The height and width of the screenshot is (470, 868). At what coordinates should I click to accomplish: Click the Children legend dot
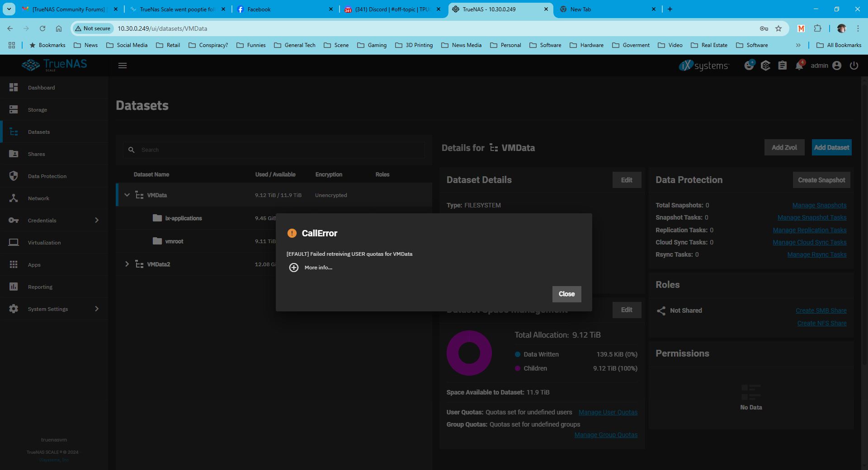tap(517, 368)
